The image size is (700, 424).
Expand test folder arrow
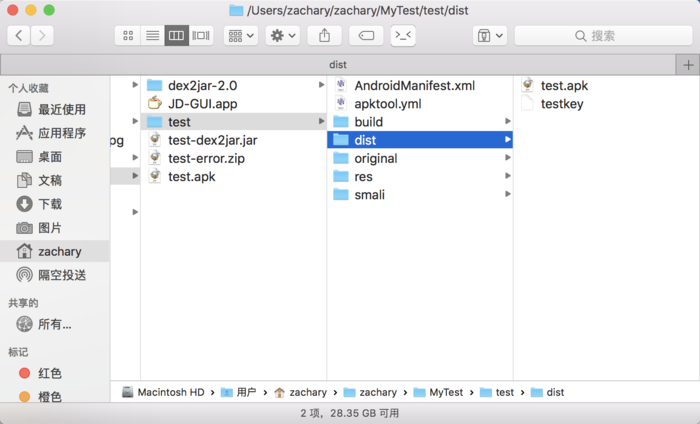pos(321,121)
